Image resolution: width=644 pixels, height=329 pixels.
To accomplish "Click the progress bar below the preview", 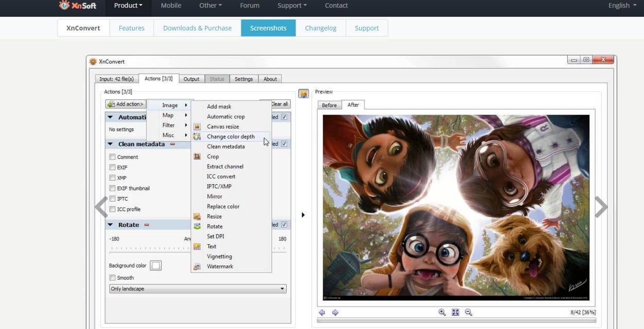I will [x=456, y=320].
